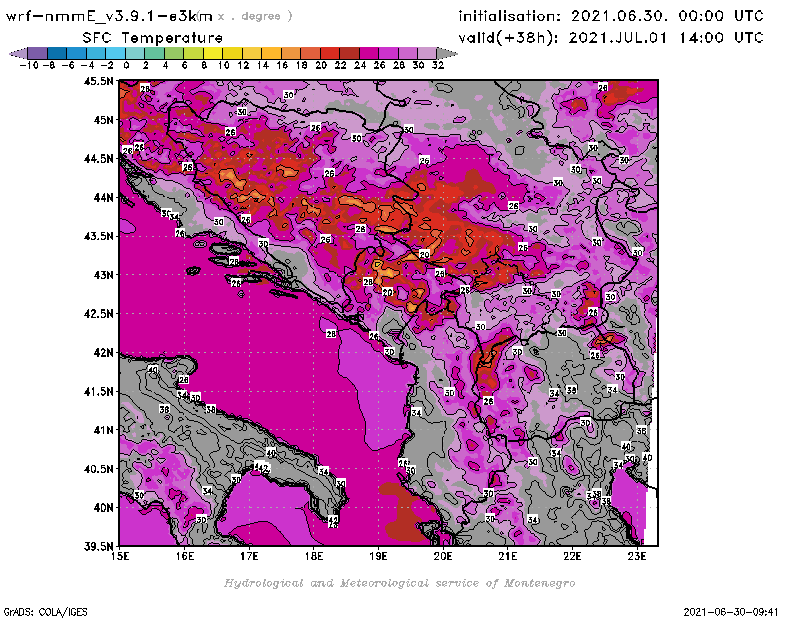Screen dimensions: 800x618
Task: Click the gray arrow end right of legend value 32
Action: point(447,53)
